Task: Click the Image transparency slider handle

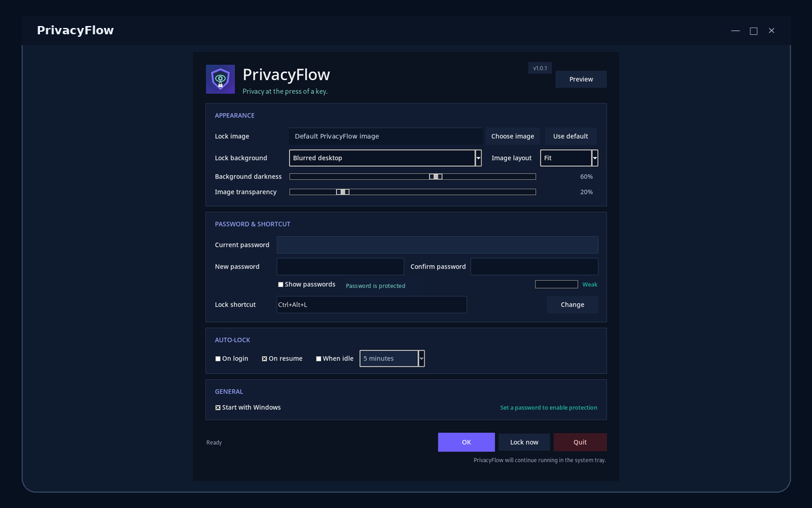Action: click(343, 192)
